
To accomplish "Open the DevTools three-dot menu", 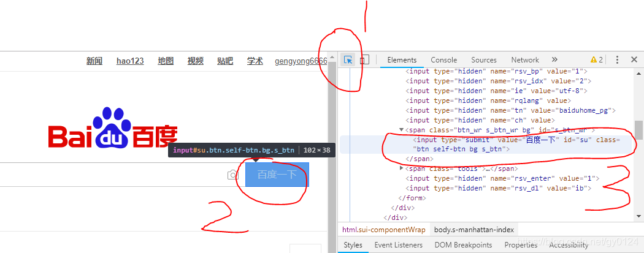I will click(x=617, y=60).
